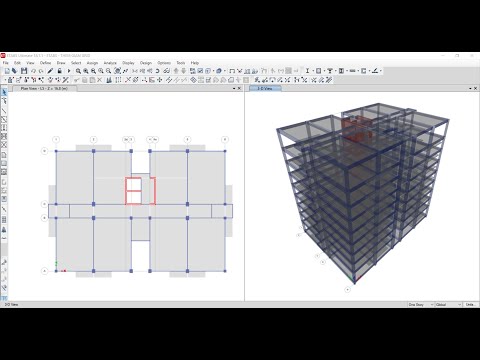Click the composite column design icon
The height and width of the screenshot is (360, 480).
(x=341, y=71)
